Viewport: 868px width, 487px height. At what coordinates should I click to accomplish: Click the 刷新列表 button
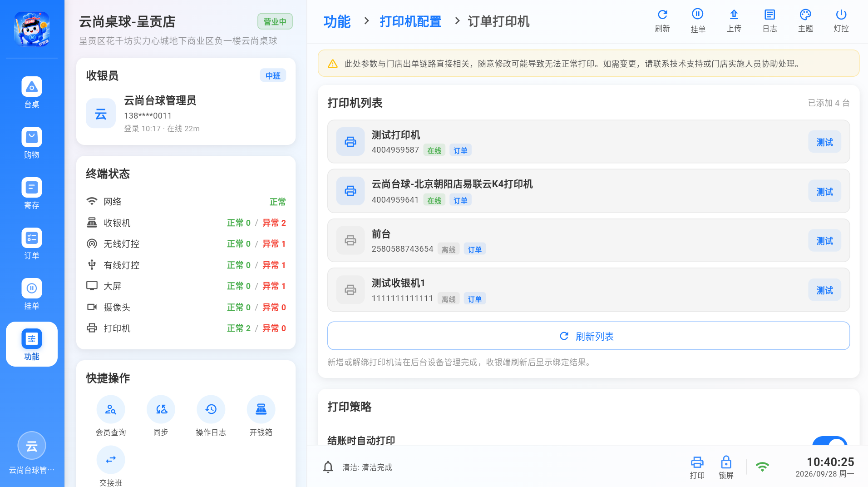pyautogui.click(x=588, y=336)
